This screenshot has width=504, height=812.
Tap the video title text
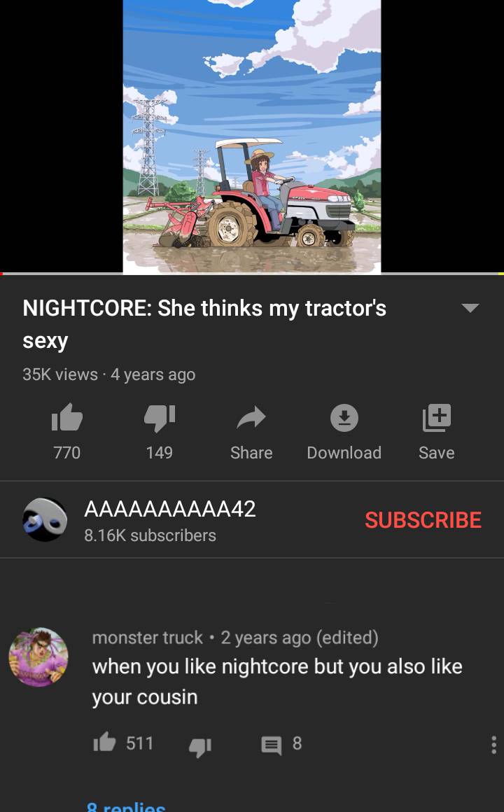204,324
